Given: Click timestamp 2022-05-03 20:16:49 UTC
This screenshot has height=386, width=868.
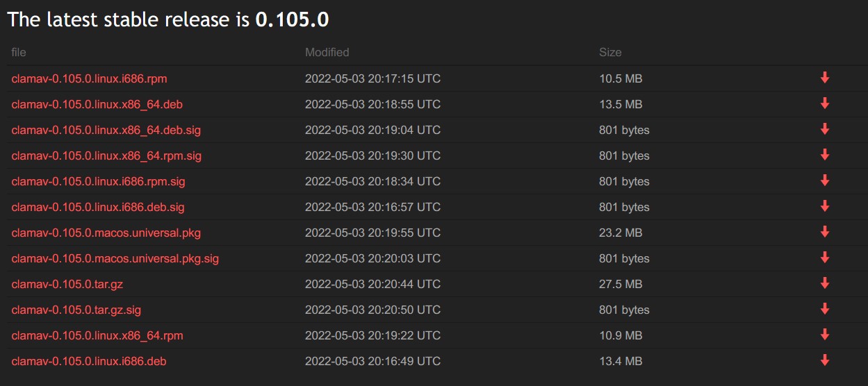Looking at the screenshot, I should pyautogui.click(x=372, y=361).
